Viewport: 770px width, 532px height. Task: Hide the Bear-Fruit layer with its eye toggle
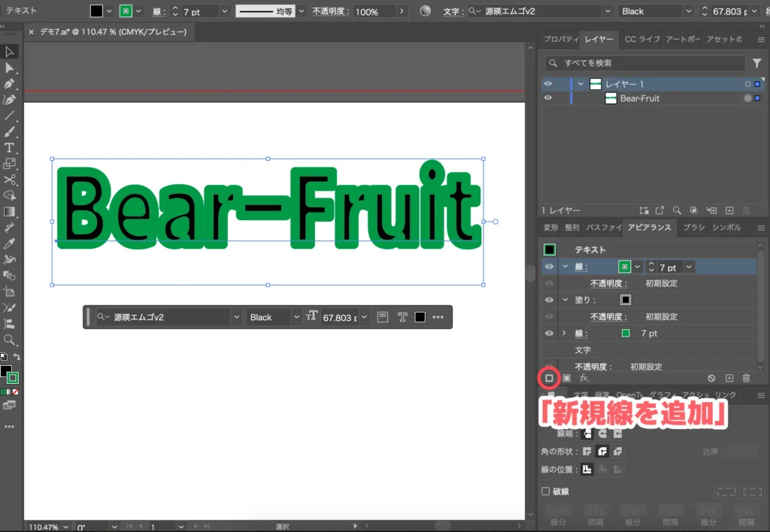click(548, 98)
